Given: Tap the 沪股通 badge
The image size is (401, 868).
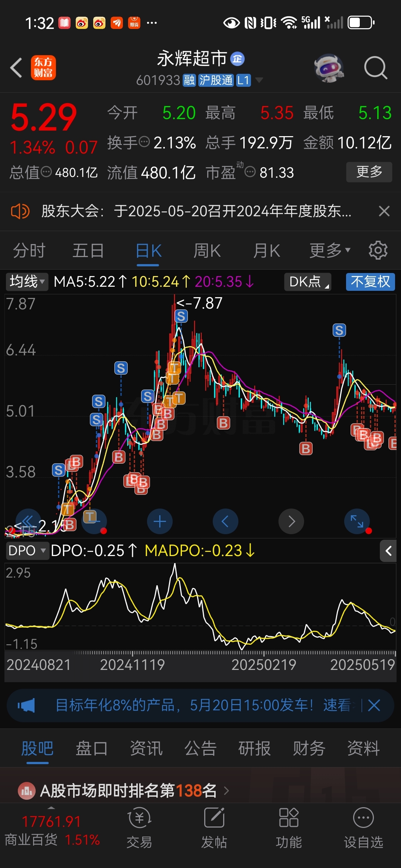Looking at the screenshot, I should (216, 80).
